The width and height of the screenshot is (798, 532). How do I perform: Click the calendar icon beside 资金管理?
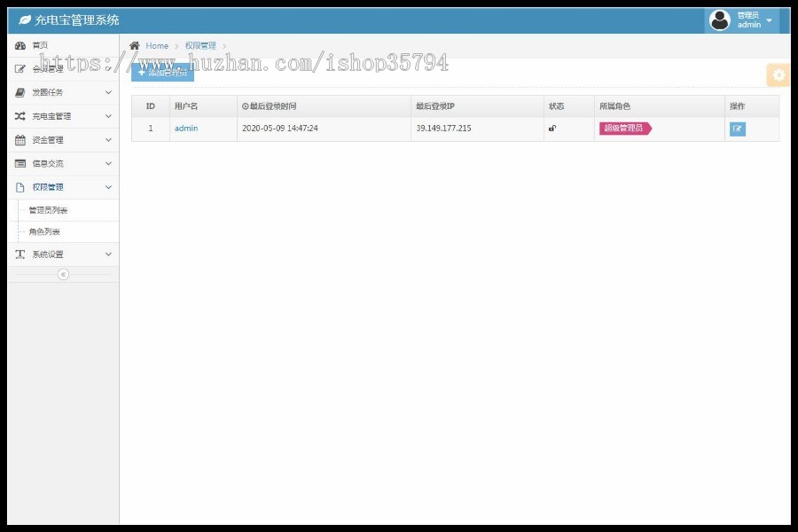pyautogui.click(x=20, y=139)
